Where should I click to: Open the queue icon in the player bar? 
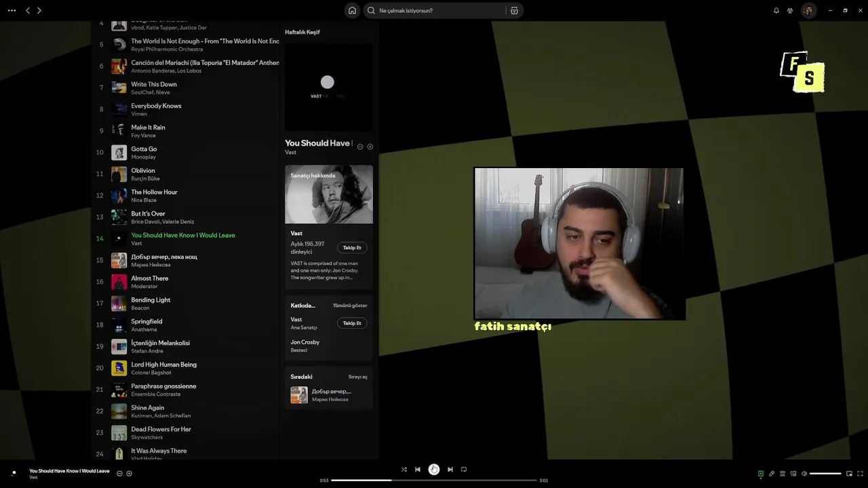[x=783, y=474]
